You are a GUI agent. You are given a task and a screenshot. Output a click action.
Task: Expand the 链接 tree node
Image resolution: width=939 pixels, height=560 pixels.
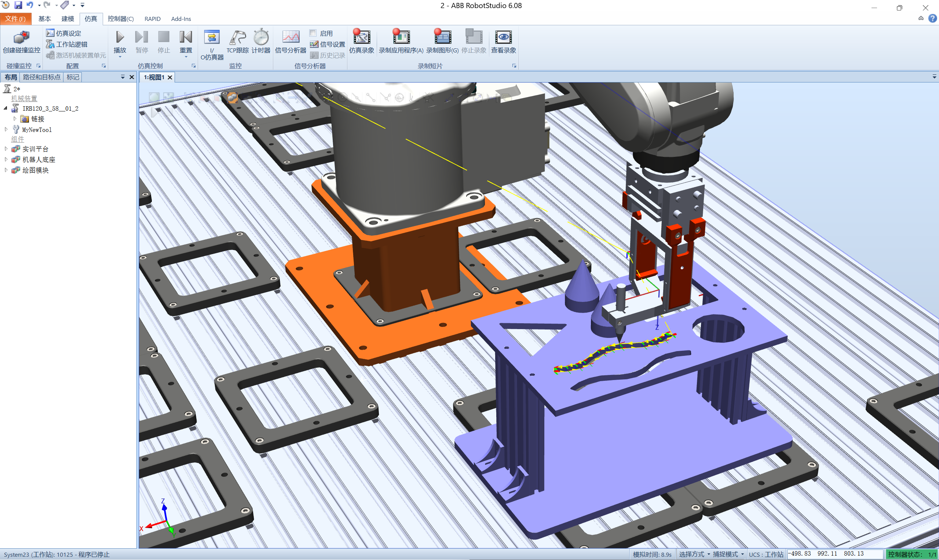click(15, 119)
